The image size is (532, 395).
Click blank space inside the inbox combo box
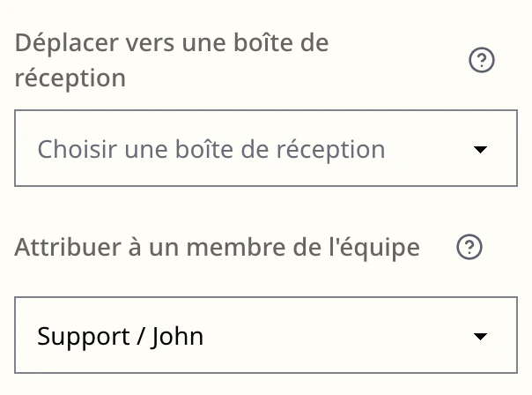pos(427,148)
